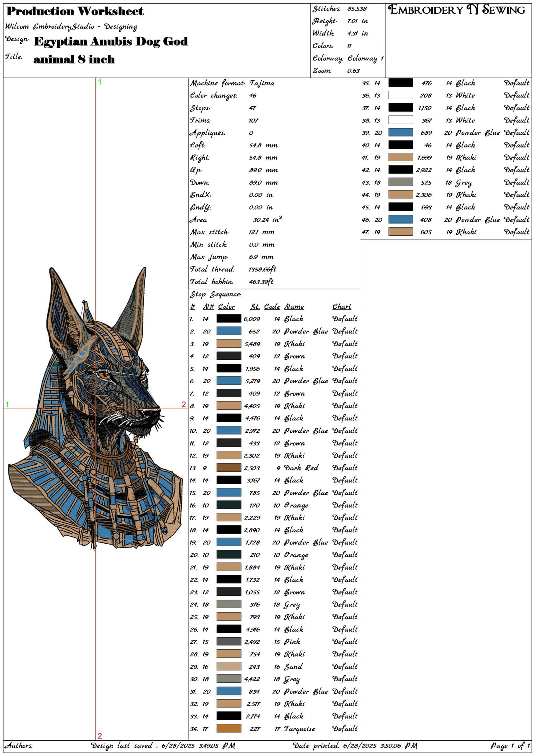Click the "Sand" thread name
This screenshot has height=756, width=535.
tap(293, 667)
